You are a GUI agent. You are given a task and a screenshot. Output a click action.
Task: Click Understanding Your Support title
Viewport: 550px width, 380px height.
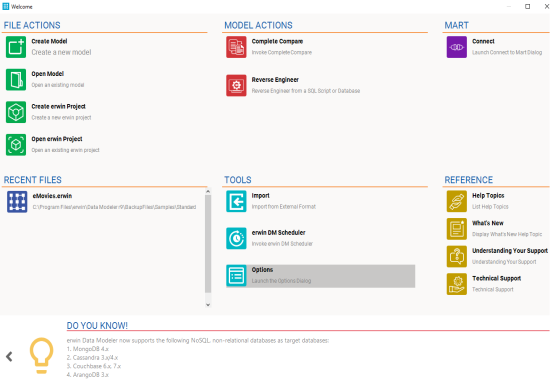coord(510,251)
